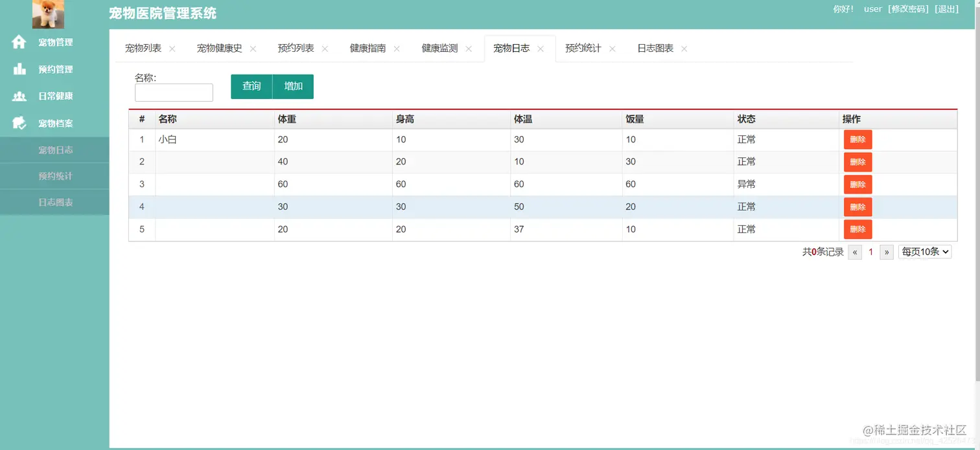Click the 修改密码 link
This screenshot has width=980, height=450.
tap(908, 9)
